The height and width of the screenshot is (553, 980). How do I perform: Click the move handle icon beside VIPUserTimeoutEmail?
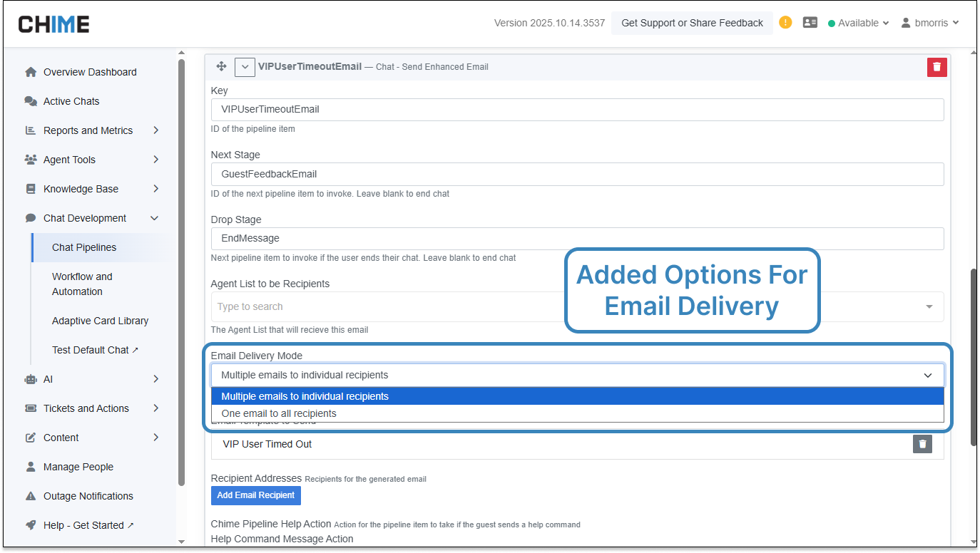221,66
